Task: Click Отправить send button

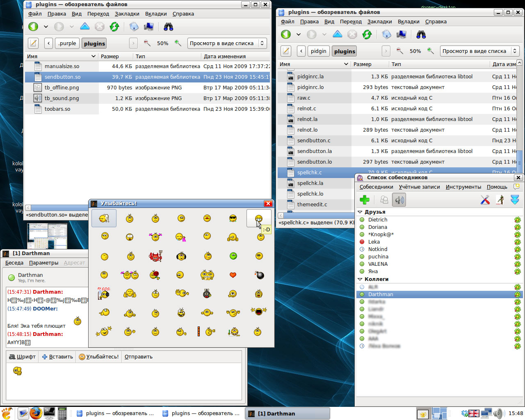Action: point(139,356)
